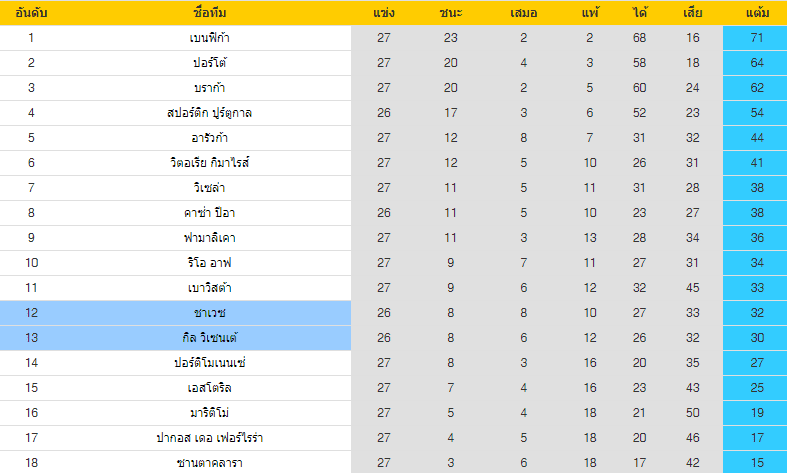Open the ปอร์โต้ team link
Viewport: 787px width, 473px height.
[x=210, y=63]
